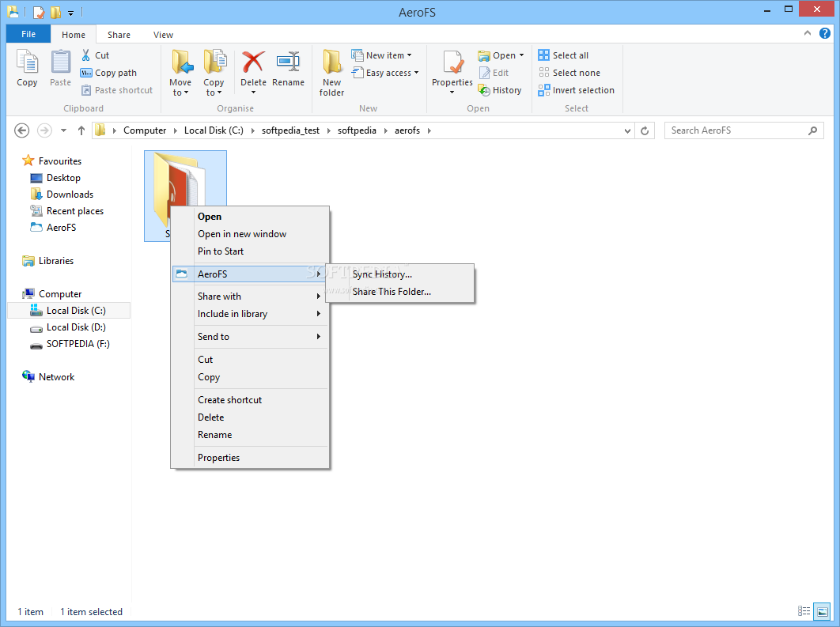Click the Refresh button next to address bar
The height and width of the screenshot is (627, 840).
coord(645,130)
